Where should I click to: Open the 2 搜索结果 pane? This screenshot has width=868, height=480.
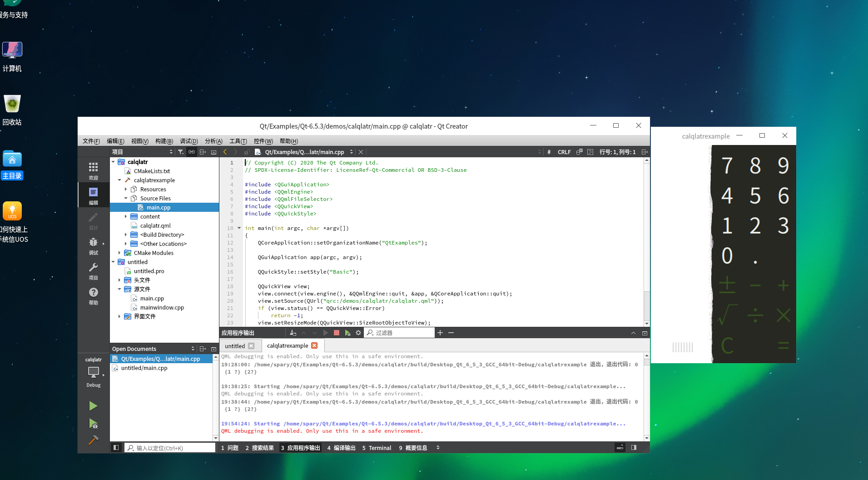click(x=259, y=448)
